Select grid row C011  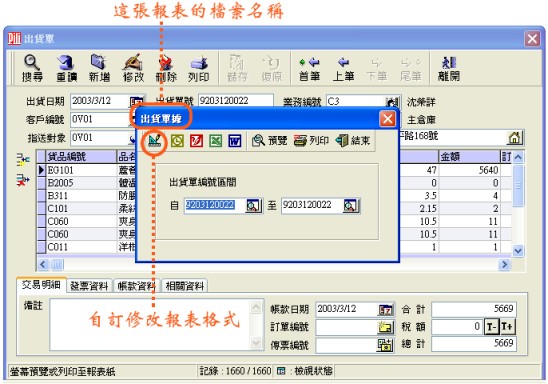pos(81,247)
